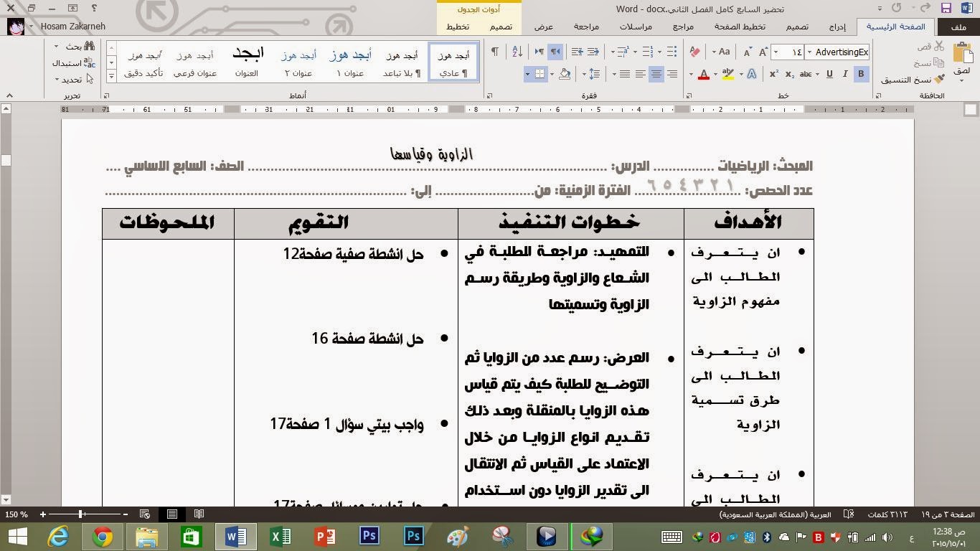Image resolution: width=980 pixels, height=551 pixels.
Task: Select the عنوان فرعي subtitle style
Action: (x=195, y=62)
